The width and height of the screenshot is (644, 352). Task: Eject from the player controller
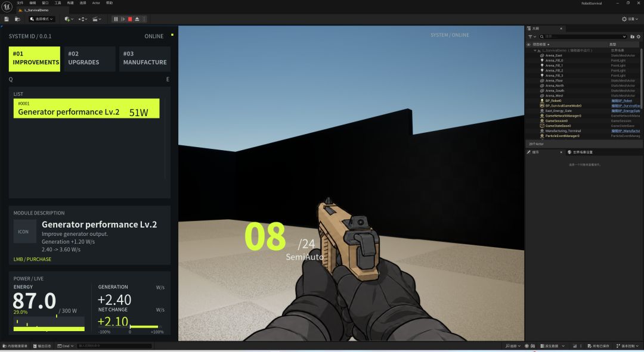(x=137, y=19)
